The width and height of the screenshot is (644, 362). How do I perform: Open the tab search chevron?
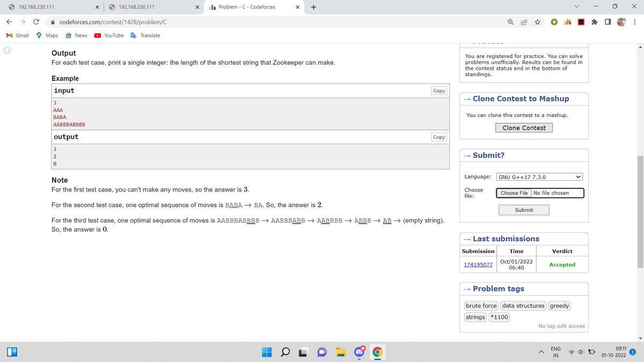coord(576,7)
